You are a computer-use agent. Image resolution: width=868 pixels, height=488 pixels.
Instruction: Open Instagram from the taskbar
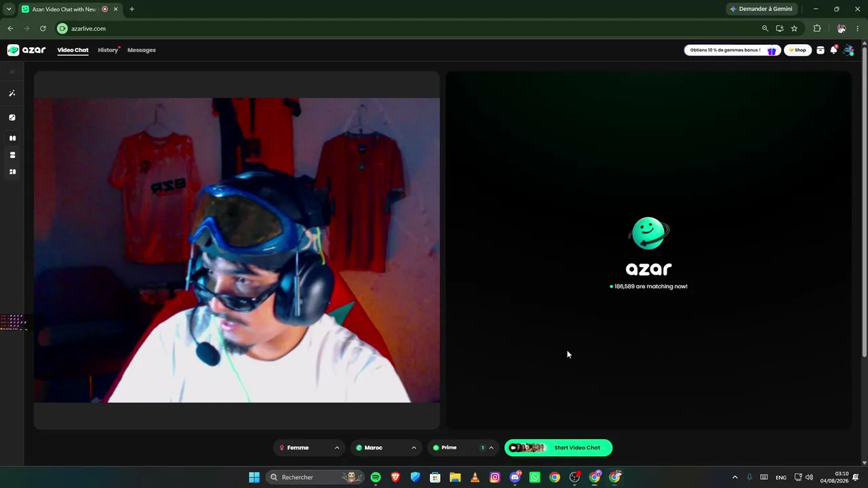coord(495,477)
